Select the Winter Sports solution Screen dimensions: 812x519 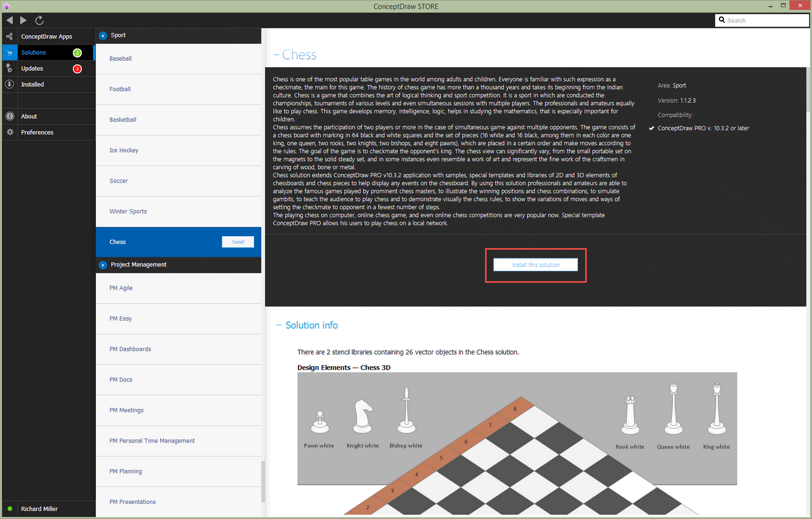[179, 212]
